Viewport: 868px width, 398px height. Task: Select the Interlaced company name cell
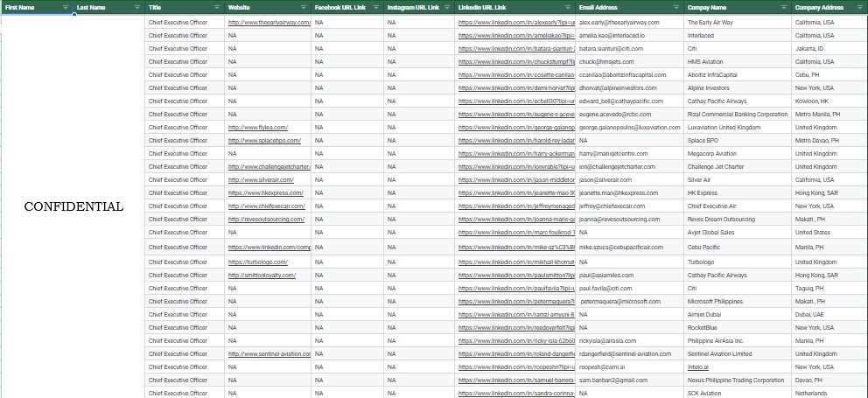pyautogui.click(x=738, y=36)
